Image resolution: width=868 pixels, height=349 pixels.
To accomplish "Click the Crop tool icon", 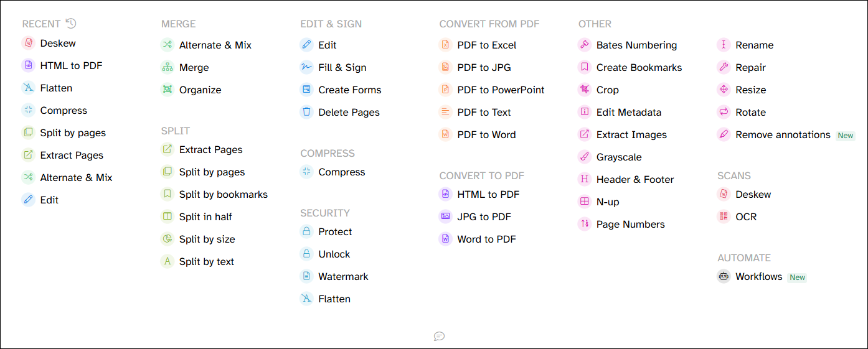I will click(584, 90).
